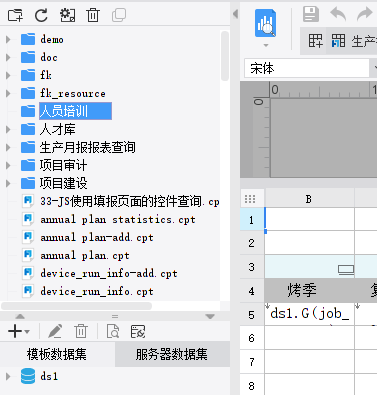Click the fk folder icon
The height and width of the screenshot is (395, 377).
(x=28, y=75)
